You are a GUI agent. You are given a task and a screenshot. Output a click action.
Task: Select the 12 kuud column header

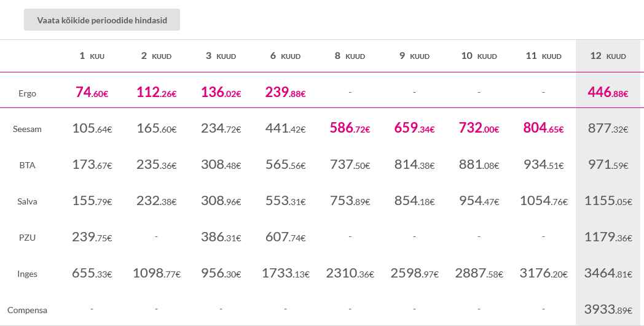click(608, 56)
